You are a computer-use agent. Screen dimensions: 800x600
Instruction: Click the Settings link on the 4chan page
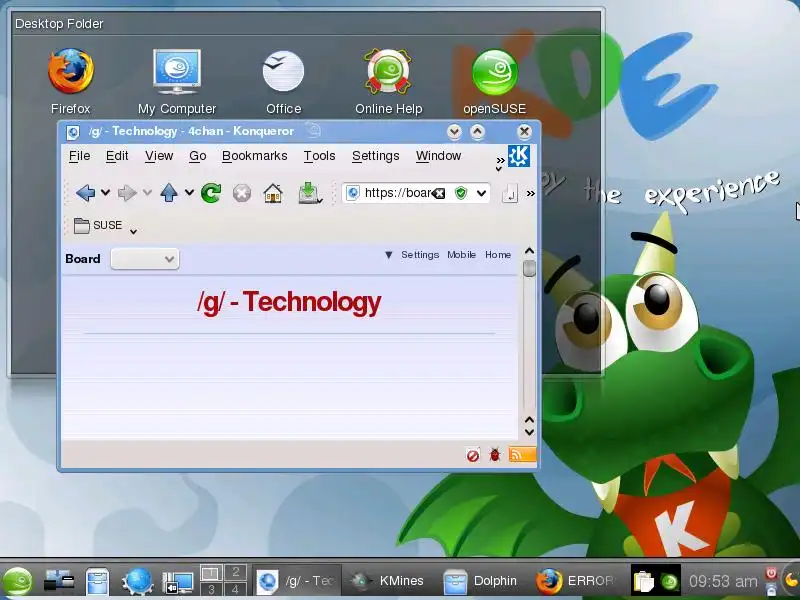click(x=420, y=255)
